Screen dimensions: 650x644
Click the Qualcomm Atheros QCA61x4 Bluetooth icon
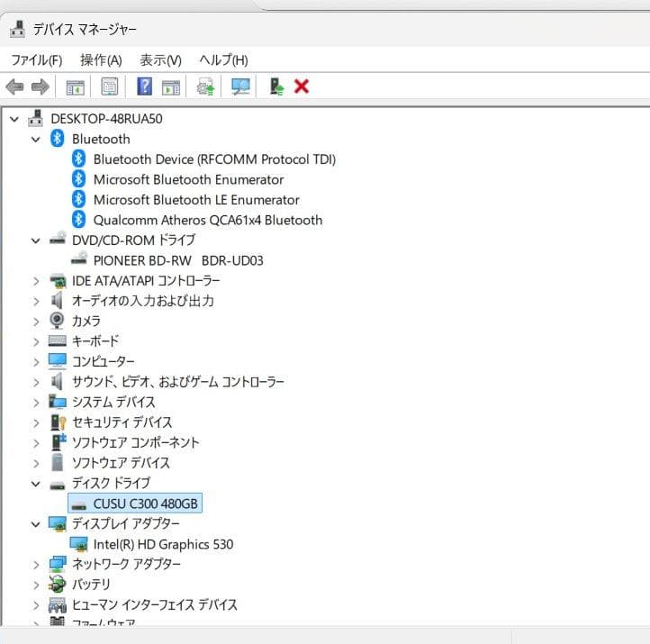coord(78,220)
